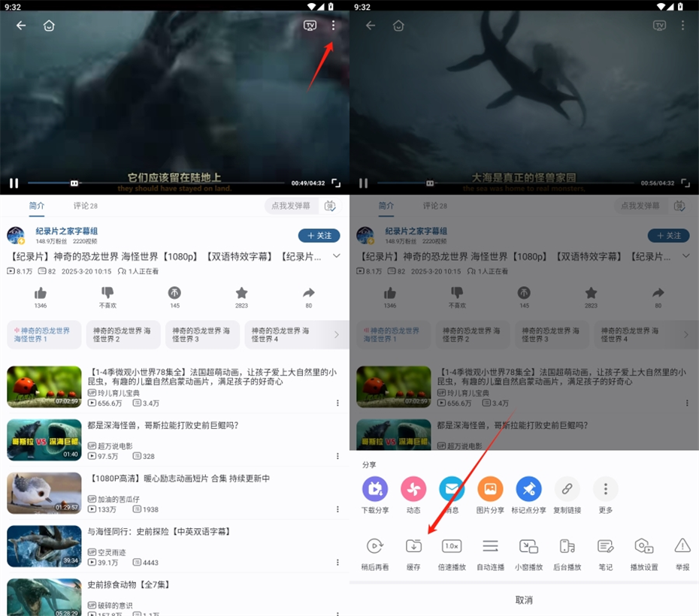Expand the video title description on left

point(337,256)
